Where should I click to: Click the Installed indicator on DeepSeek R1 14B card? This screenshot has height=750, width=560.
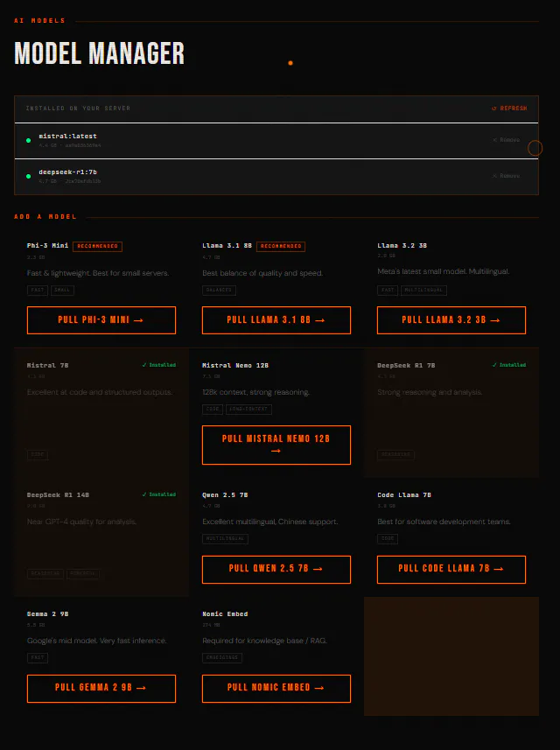click(158, 494)
